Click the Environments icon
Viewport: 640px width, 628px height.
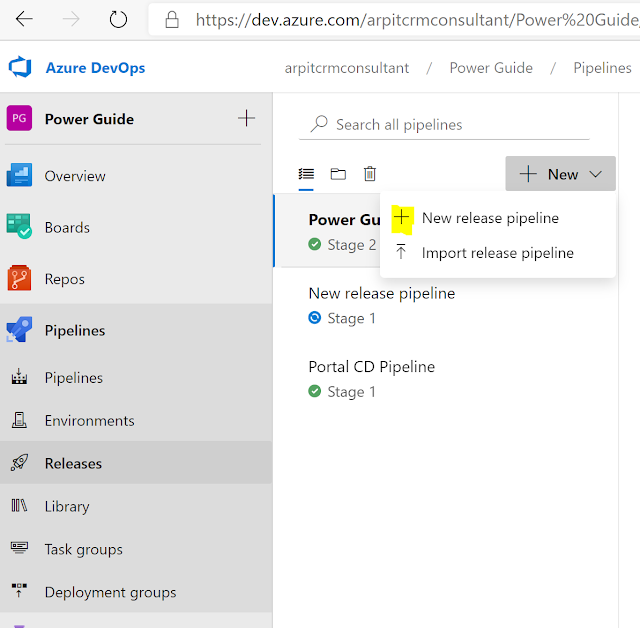(x=19, y=420)
